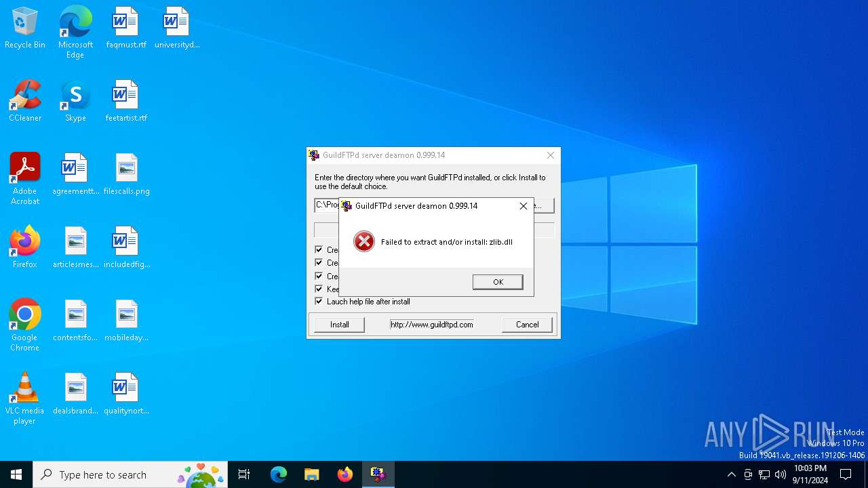The height and width of the screenshot is (488, 868).
Task: Select the feetartist.rtf file icon
Action: pos(126,102)
